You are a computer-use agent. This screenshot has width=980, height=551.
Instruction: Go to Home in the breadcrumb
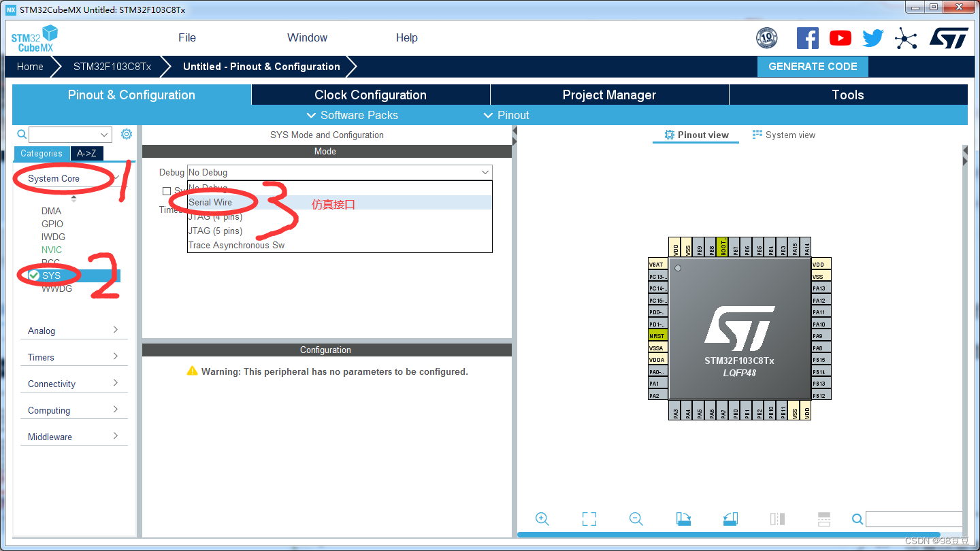pos(30,67)
